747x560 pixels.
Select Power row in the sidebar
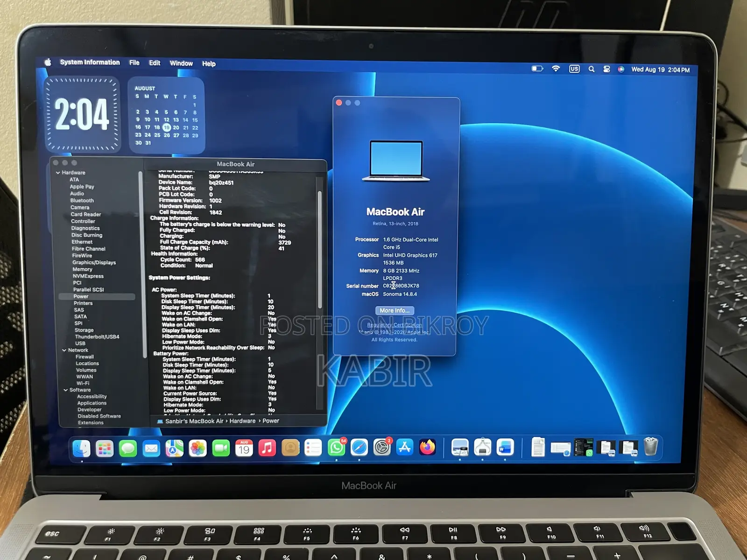pyautogui.click(x=97, y=296)
